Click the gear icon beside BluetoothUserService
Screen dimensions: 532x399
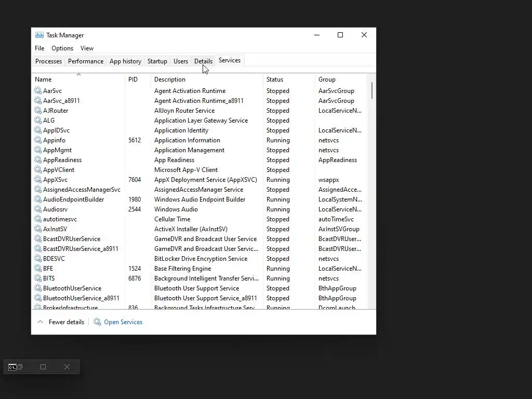(x=37, y=288)
